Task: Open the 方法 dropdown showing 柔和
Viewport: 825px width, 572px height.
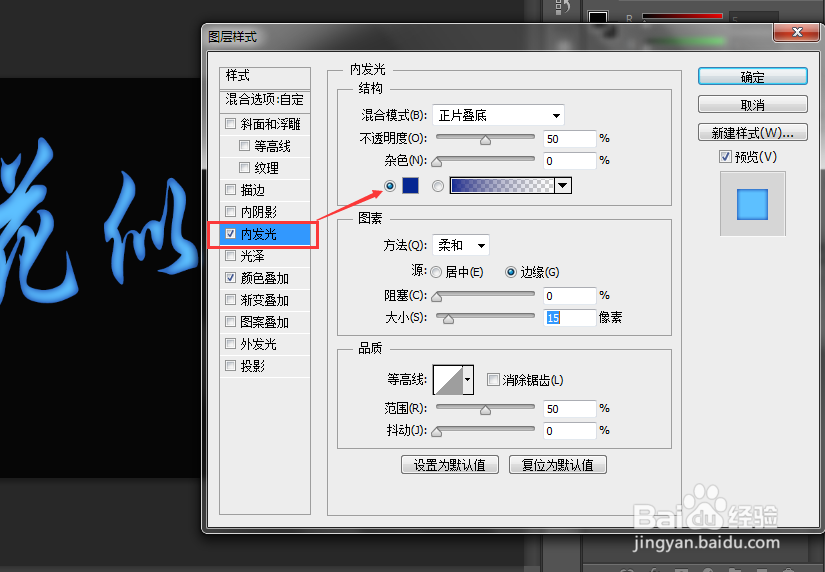Action: coord(461,245)
